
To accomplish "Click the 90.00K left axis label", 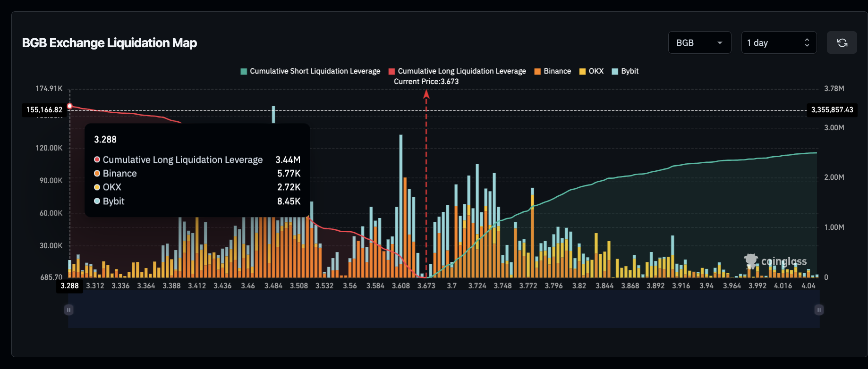I will pos(51,181).
